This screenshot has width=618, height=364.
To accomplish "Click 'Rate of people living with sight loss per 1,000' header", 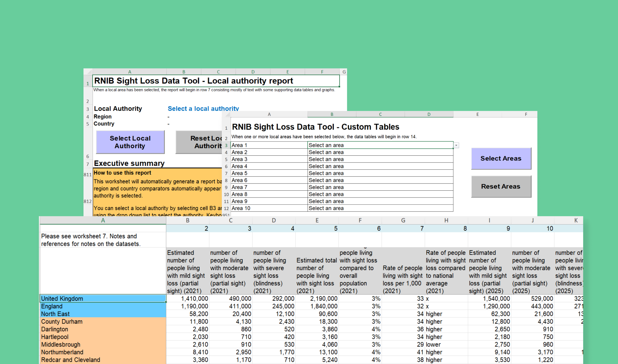I will pyautogui.click(x=403, y=271).
